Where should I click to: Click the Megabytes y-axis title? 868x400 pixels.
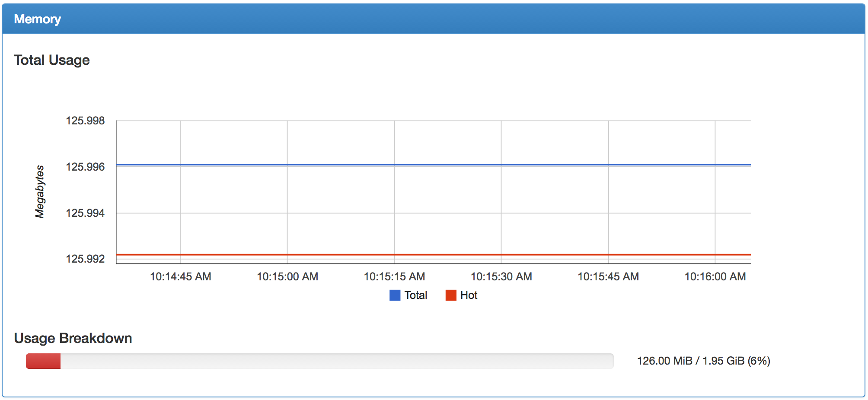coord(40,191)
